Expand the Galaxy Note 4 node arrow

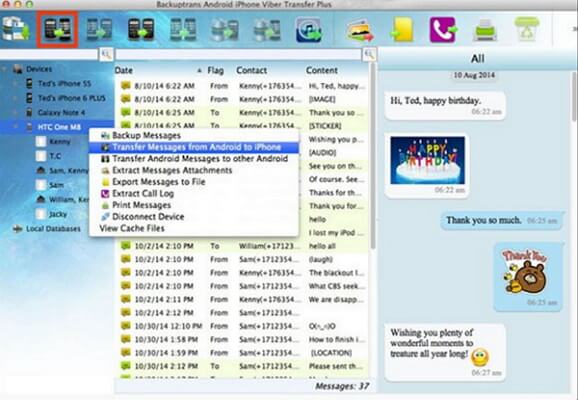(15, 112)
